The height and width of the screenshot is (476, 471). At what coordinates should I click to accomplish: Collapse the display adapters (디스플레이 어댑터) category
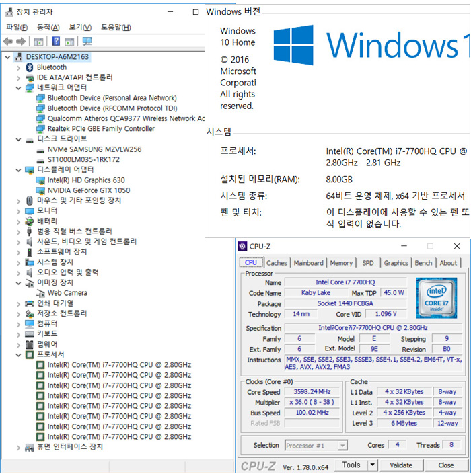coord(19,170)
